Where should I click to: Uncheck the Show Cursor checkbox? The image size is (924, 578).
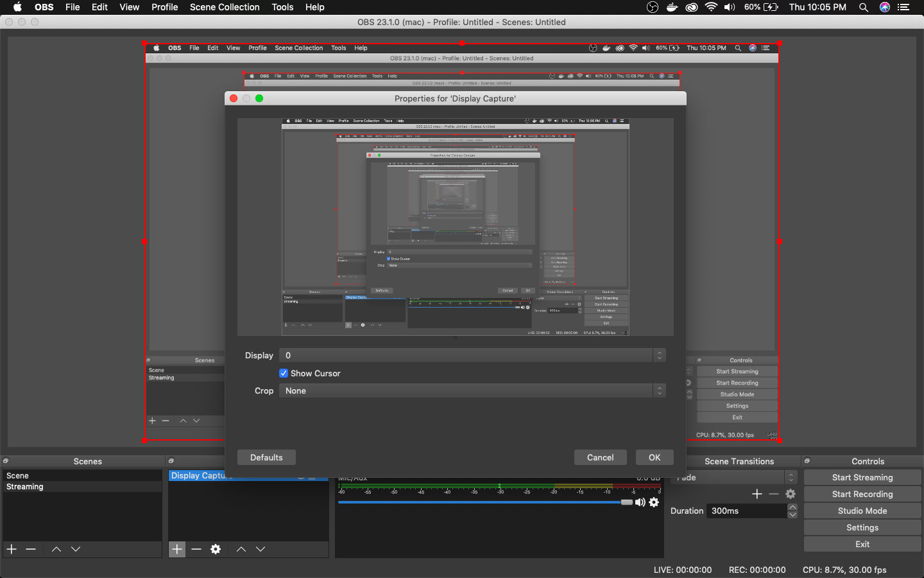pos(284,373)
